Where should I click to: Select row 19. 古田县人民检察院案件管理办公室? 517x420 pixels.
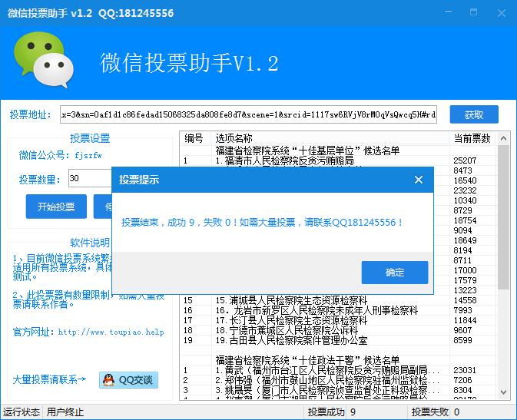click(338, 340)
